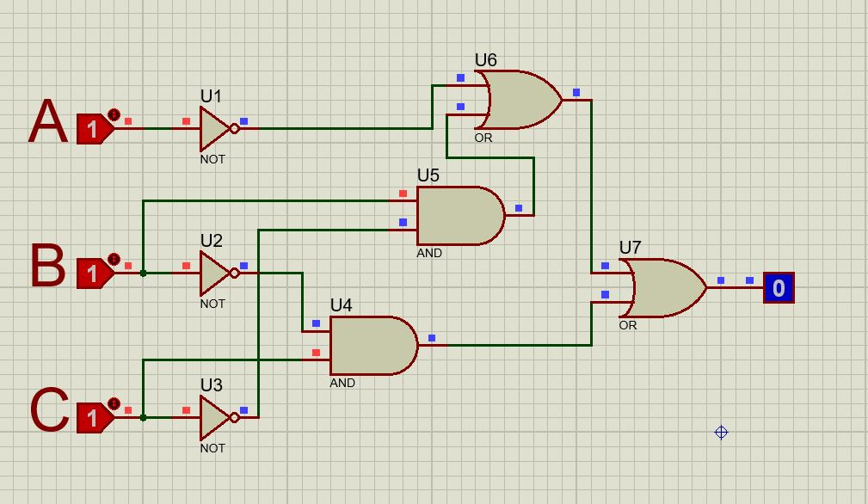Click the U7 reference label
The height and width of the screenshot is (504, 868).
point(630,248)
